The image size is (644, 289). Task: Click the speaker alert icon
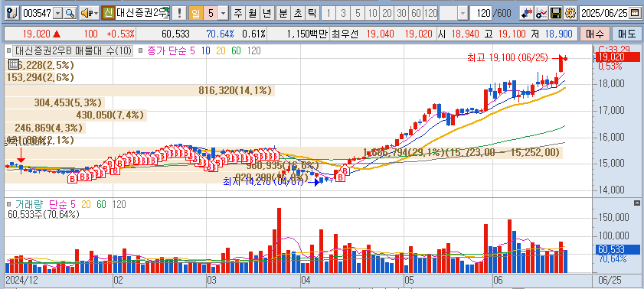click(x=86, y=13)
